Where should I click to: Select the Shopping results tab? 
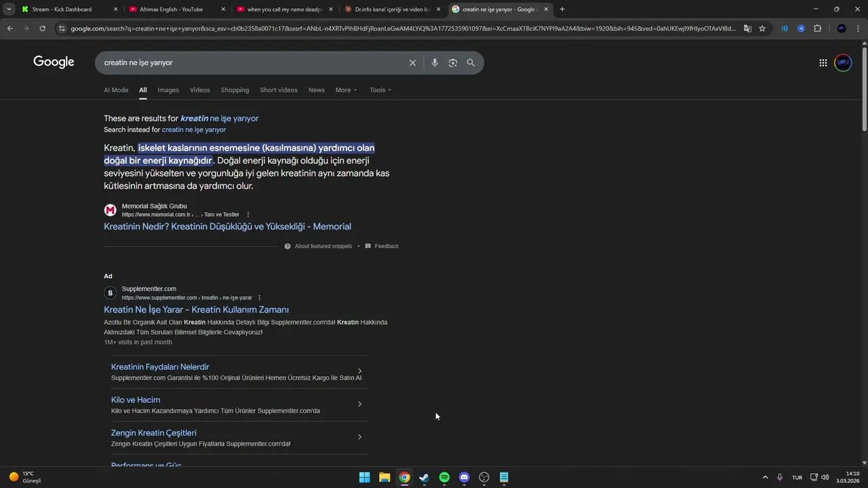point(235,90)
